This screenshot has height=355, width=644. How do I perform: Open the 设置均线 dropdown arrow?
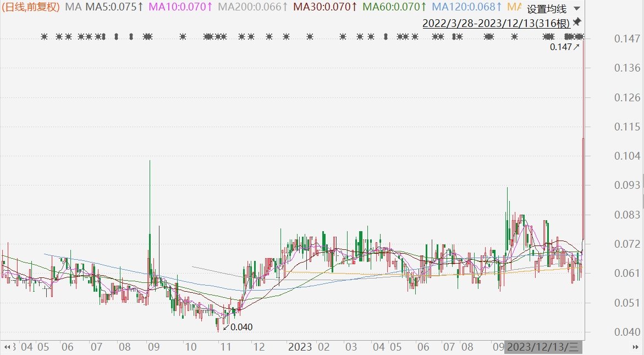576,9
